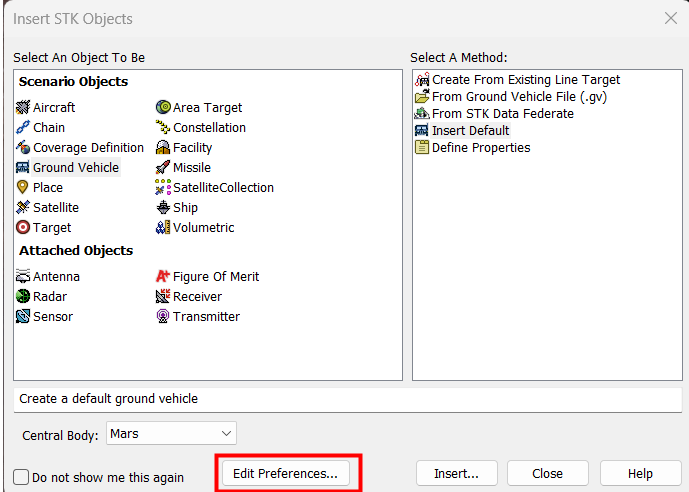Click the From Ground Vehicle File folder icon
This screenshot has height=492, width=689.
coord(422,96)
